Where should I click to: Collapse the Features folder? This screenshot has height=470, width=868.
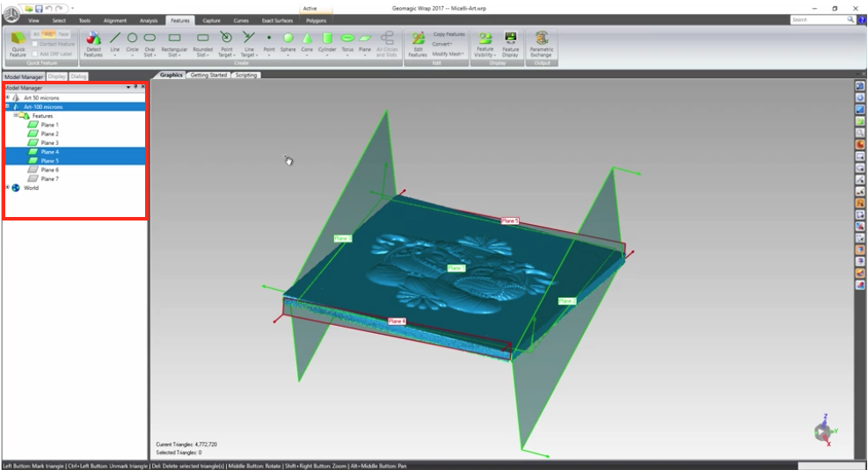(x=16, y=116)
